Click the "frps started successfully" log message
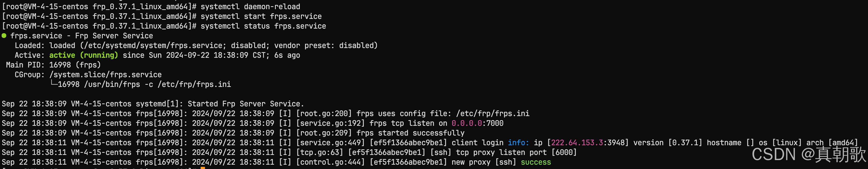Viewport: 868px width, 169px height. [410, 133]
